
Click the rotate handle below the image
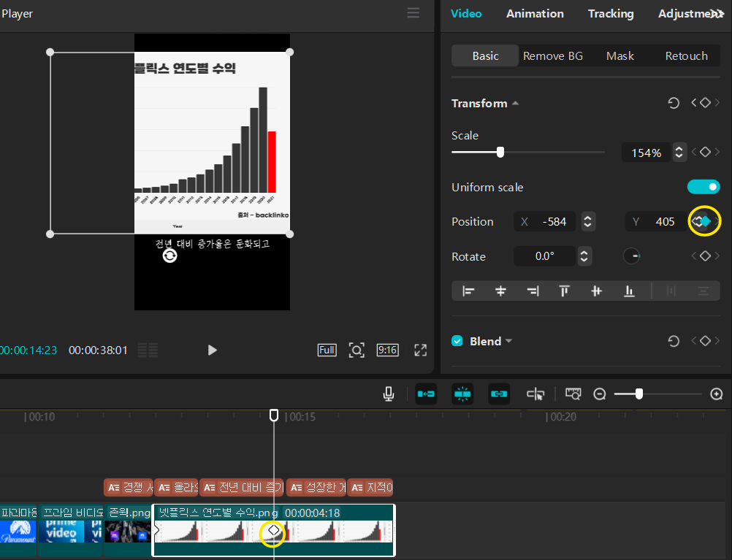[x=170, y=256]
